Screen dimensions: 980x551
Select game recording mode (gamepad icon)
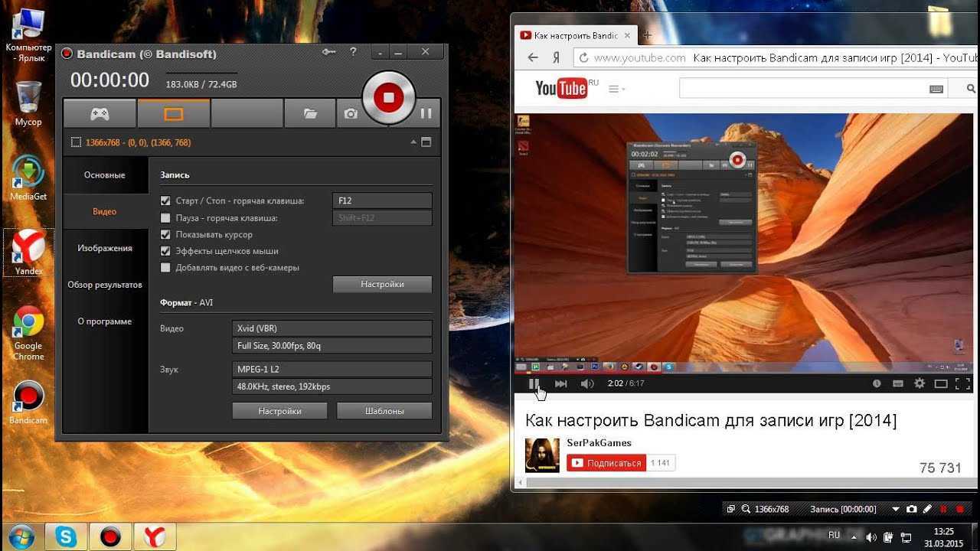click(100, 113)
